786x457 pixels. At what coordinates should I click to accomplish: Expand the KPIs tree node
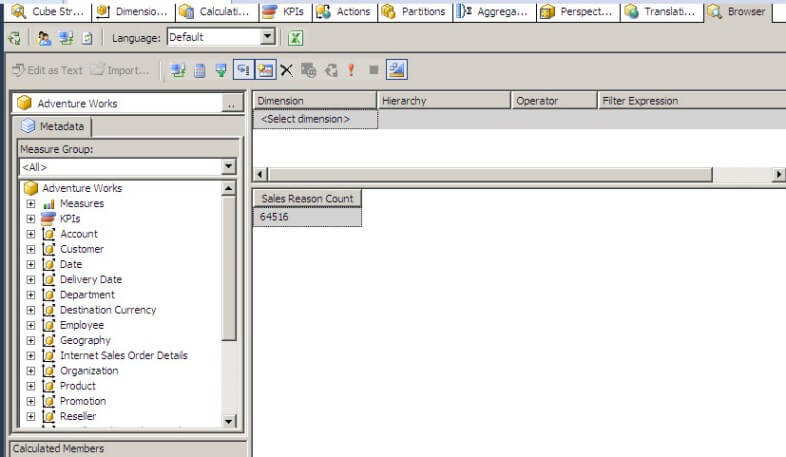(x=31, y=219)
